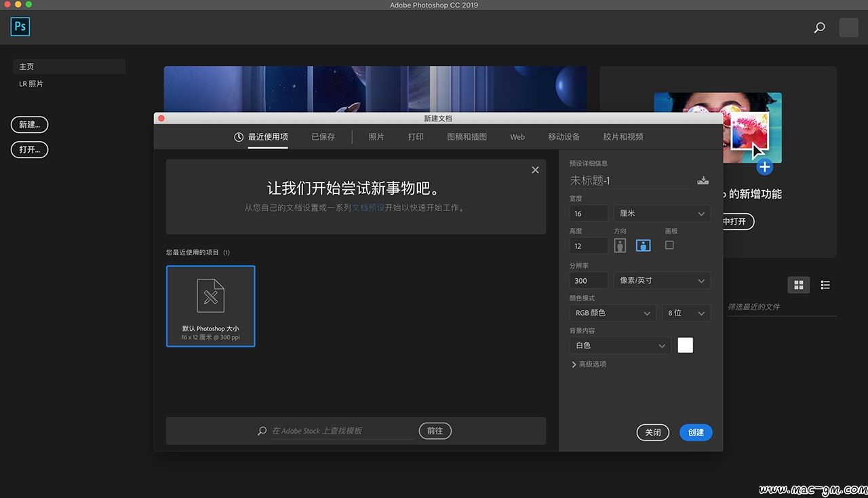Screen dimensions: 868x498
Task: Click the 新建... button in home sidebar
Action: (29, 125)
